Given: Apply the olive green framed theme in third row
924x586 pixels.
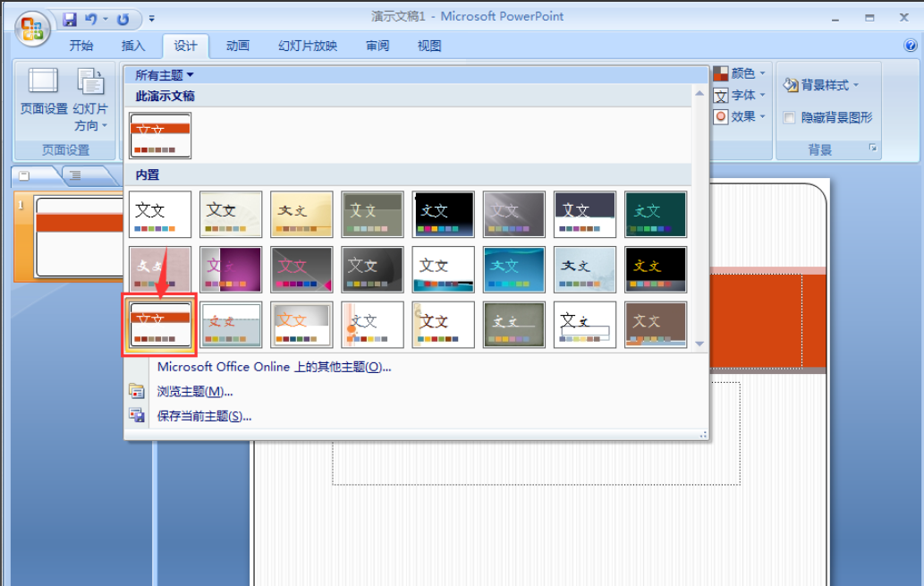Looking at the screenshot, I should pos(513,325).
